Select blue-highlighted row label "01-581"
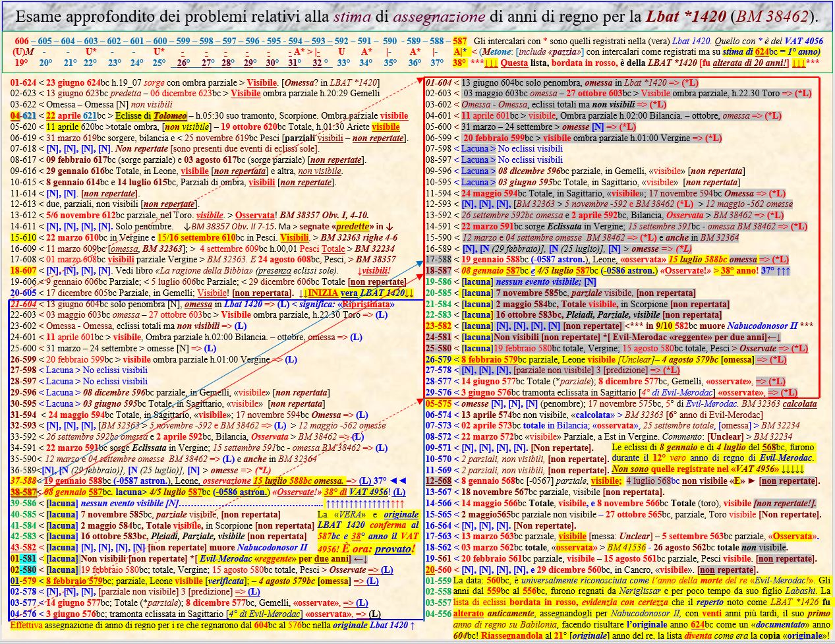835x644 pixels. click(x=24, y=558)
